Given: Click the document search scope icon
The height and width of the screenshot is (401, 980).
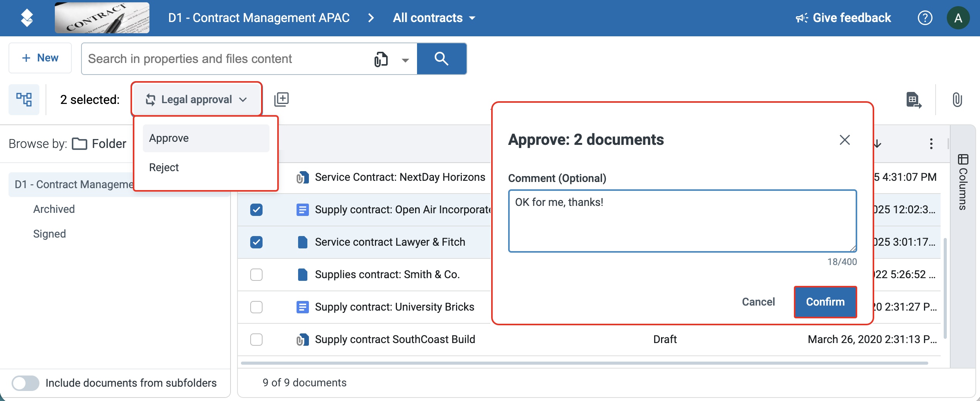Looking at the screenshot, I should [381, 59].
